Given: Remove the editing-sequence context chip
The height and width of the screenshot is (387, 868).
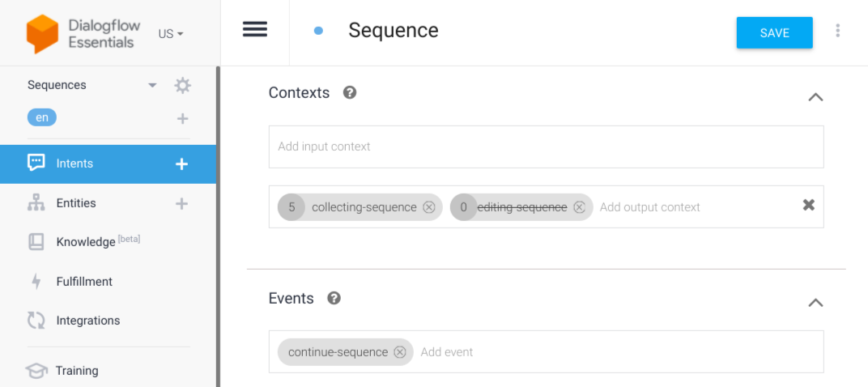Looking at the screenshot, I should [x=579, y=207].
